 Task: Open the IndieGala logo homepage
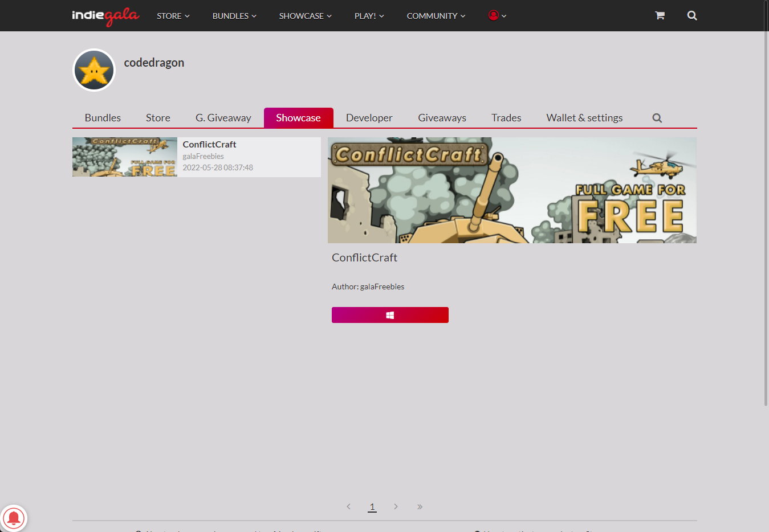coord(105,16)
